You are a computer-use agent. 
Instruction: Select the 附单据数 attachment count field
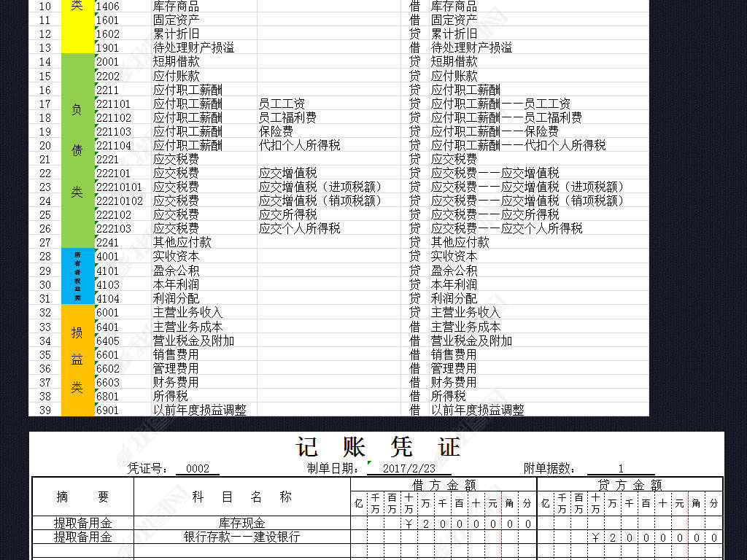[623, 469]
